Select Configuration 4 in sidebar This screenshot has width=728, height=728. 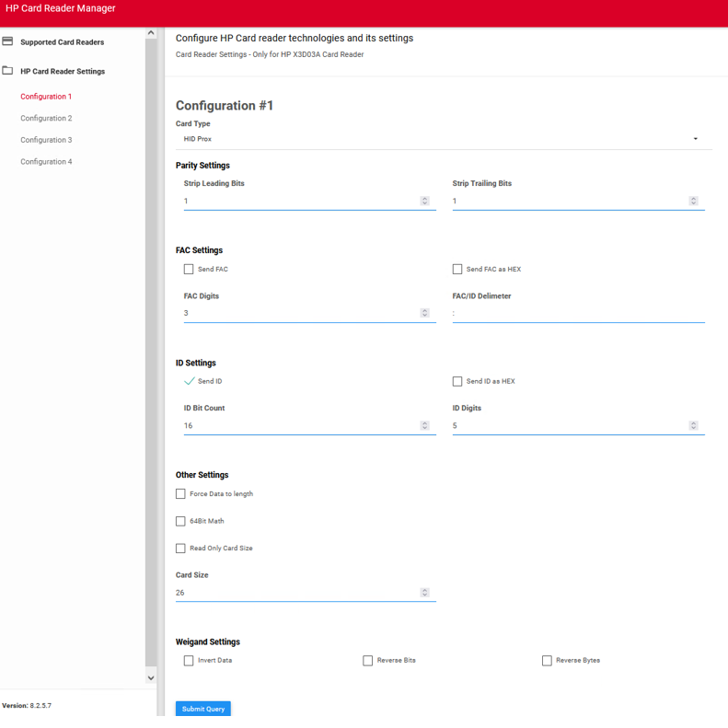tap(46, 162)
